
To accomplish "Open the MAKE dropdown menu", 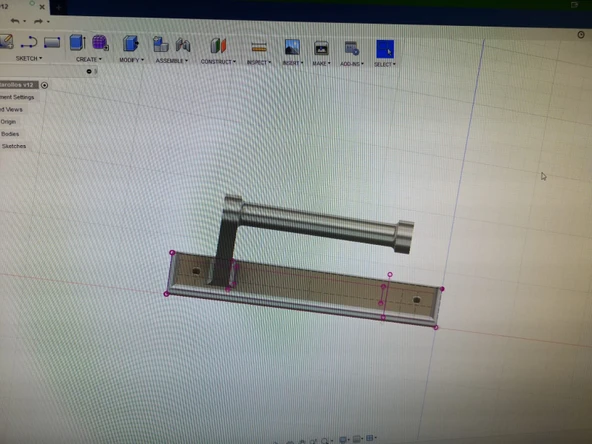I will [321, 63].
